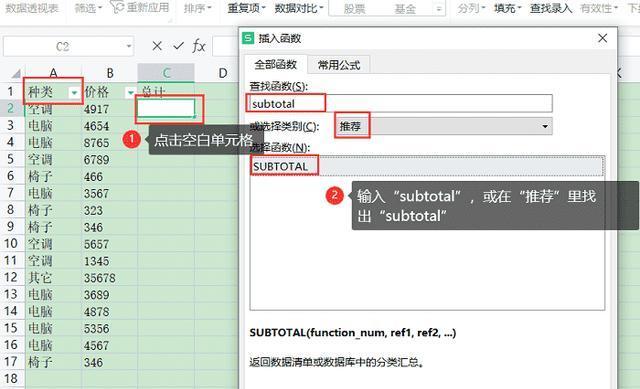
Task: Expand the 或选择类别 category dropdown
Action: (545, 127)
